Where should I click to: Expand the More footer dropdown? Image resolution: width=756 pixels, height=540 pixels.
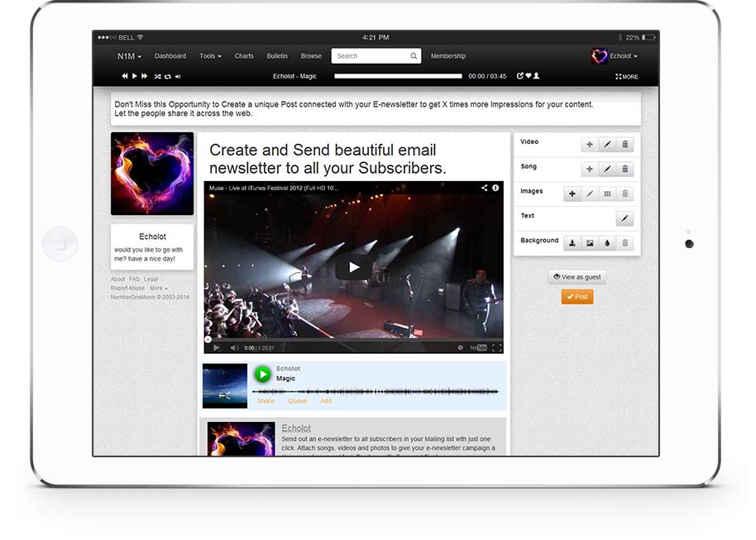tap(159, 289)
